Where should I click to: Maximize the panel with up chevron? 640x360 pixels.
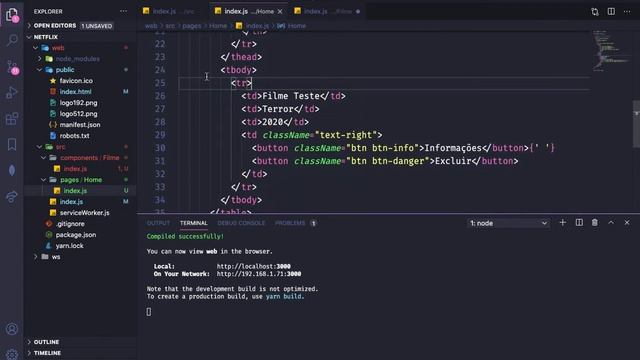pyautogui.click(x=611, y=222)
